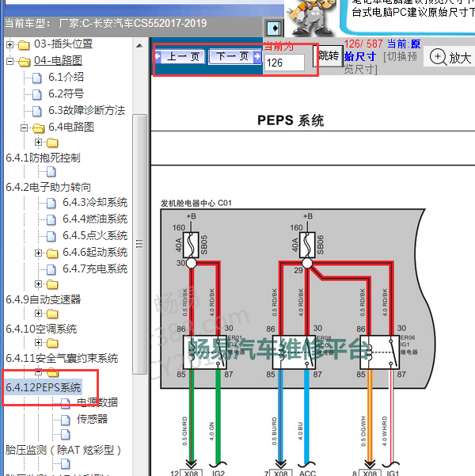Expand the 6.4.6起动系统 folder
The height and width of the screenshot is (476, 475).
tap(38, 253)
